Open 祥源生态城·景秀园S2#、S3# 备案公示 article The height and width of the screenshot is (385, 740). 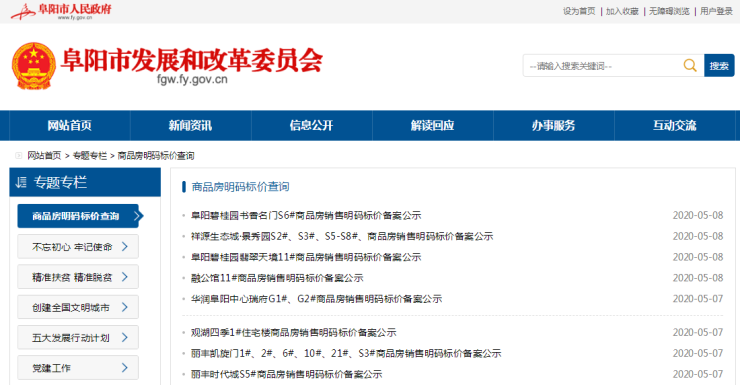pyautogui.click(x=342, y=236)
